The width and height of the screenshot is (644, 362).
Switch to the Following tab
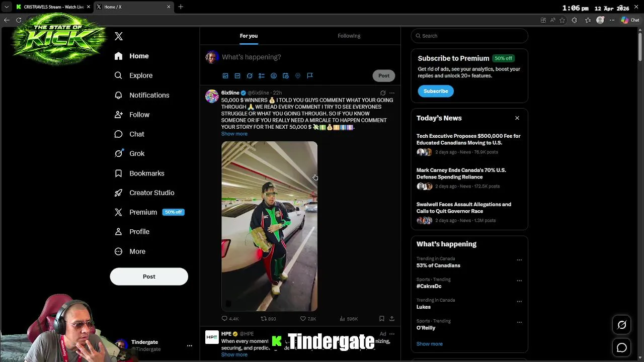click(x=349, y=36)
